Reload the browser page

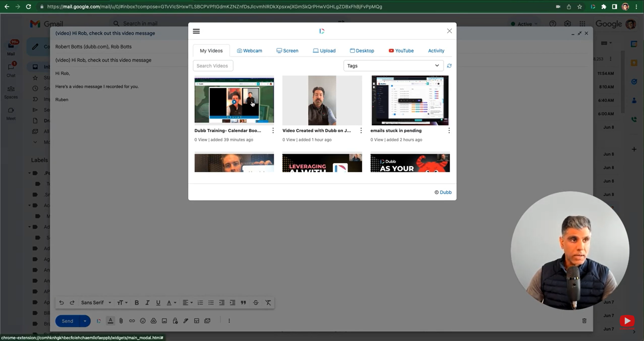(x=29, y=7)
